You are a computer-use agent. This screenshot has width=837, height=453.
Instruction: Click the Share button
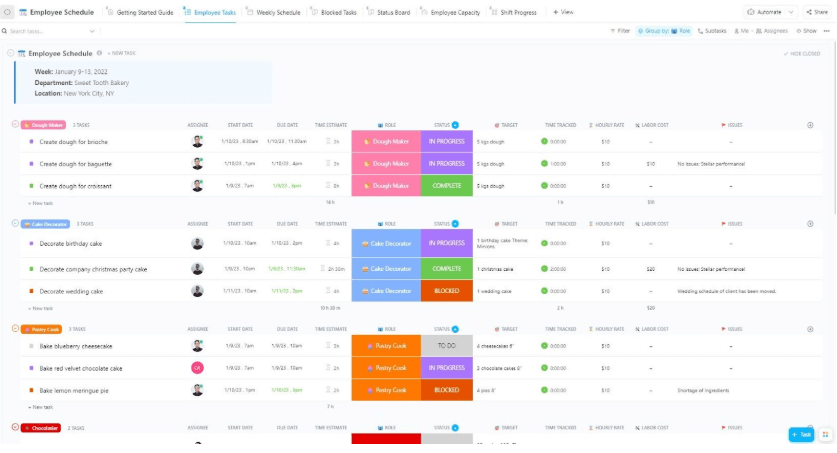coord(817,12)
